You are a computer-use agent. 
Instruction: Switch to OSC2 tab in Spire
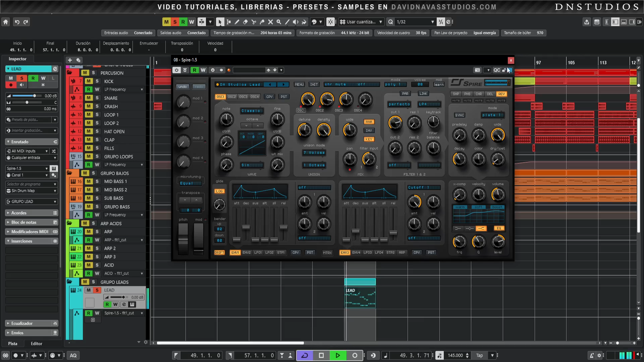pos(232,97)
